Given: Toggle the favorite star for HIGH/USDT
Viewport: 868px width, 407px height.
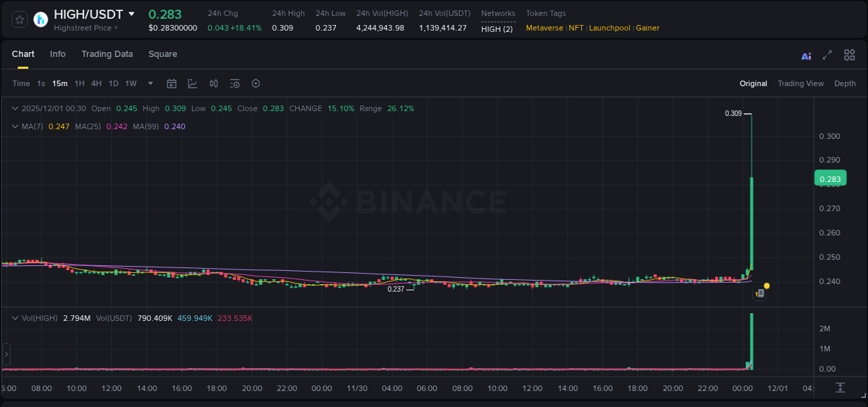Looking at the screenshot, I should pos(19,19).
